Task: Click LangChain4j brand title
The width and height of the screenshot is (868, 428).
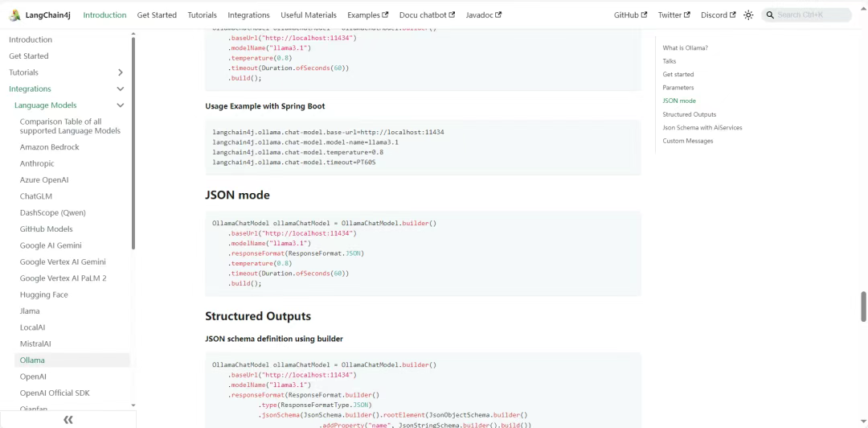Action: [47, 15]
